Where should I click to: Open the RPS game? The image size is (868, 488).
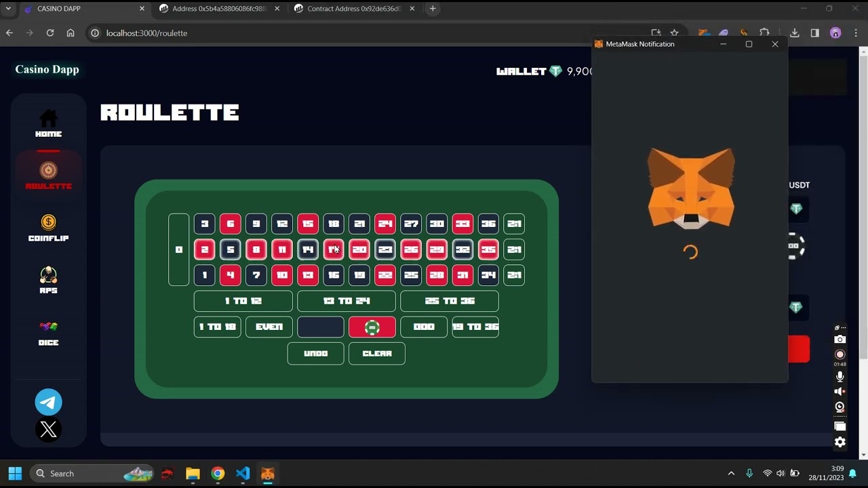(48, 280)
